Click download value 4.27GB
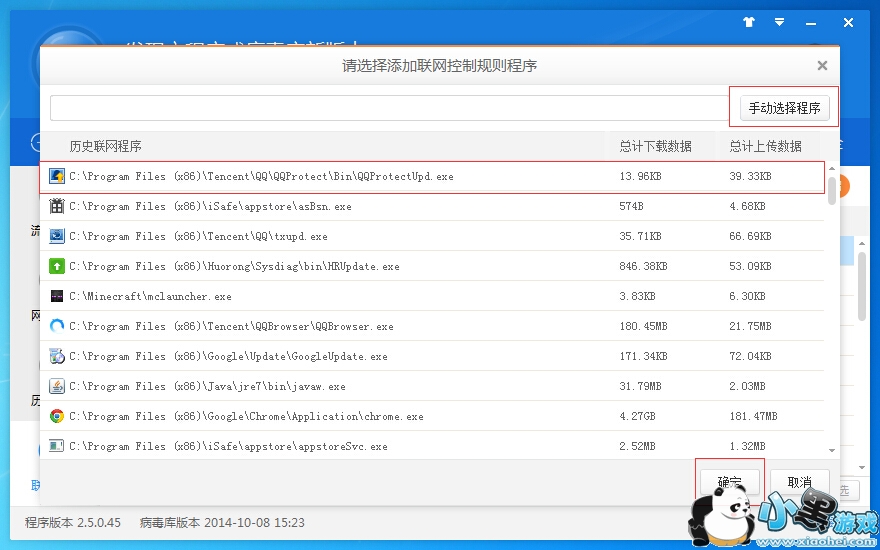The width and height of the screenshot is (880, 550). (x=637, y=416)
